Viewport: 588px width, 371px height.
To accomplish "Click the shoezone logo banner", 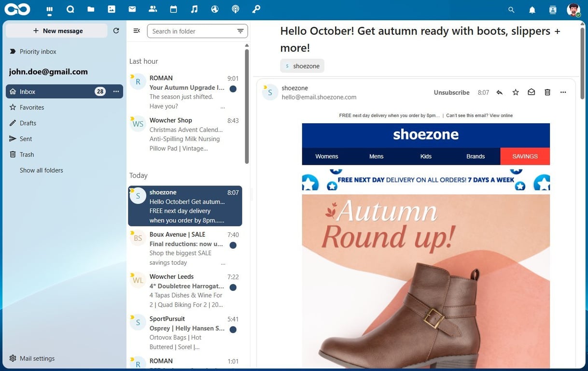I will click(x=426, y=135).
